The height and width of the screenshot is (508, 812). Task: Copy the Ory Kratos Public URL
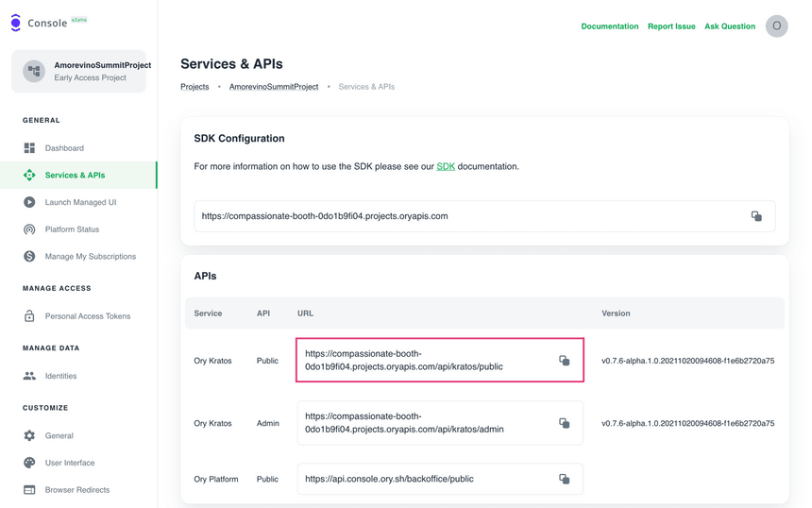point(564,361)
